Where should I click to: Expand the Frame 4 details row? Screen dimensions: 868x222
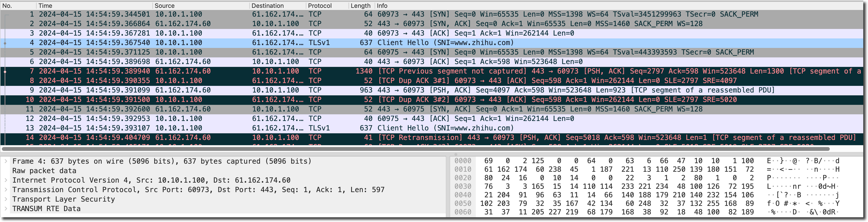point(6,161)
